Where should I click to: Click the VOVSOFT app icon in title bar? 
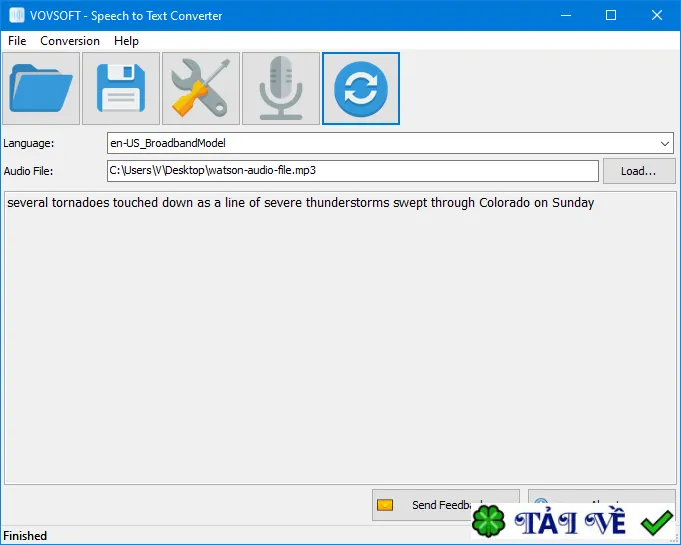[17, 16]
